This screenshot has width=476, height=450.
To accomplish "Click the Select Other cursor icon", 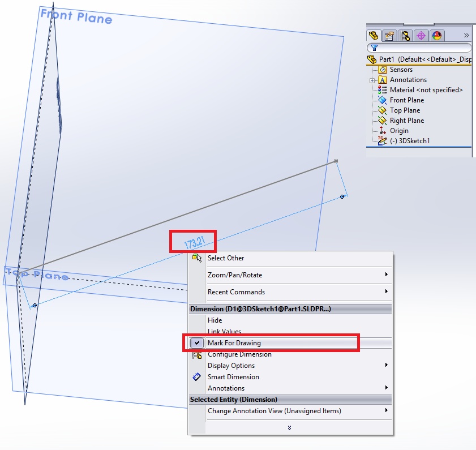I will [197, 258].
